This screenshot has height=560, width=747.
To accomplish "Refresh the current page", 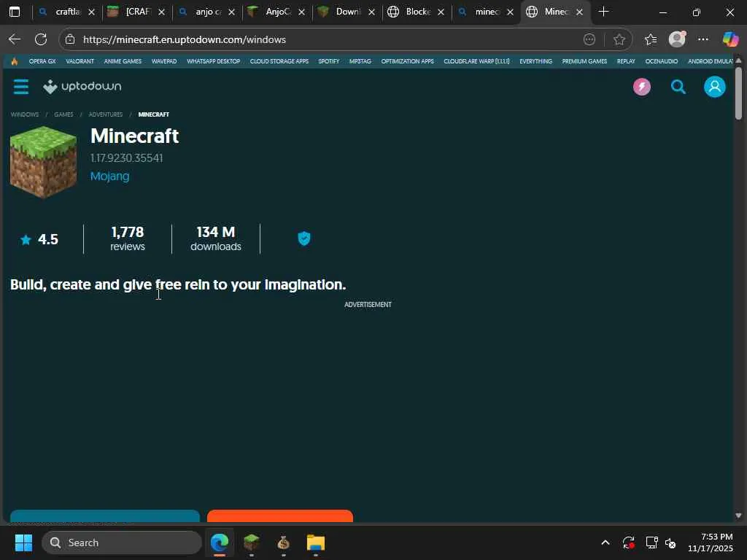I will pos(41,39).
